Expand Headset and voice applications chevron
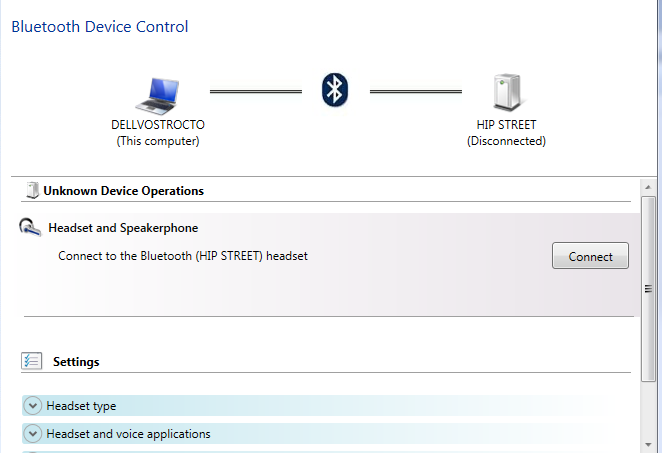 (x=33, y=434)
